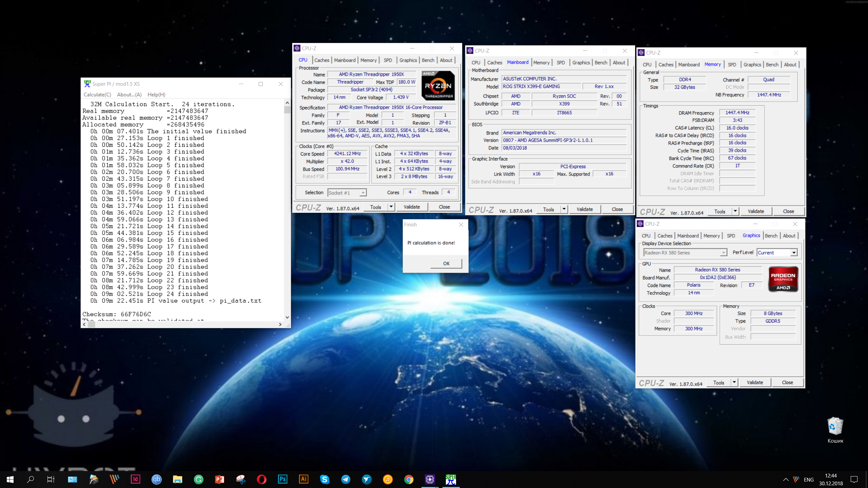Click the Core Speed value 4241.12 MHz
Screen dimensions: 868x488
(x=347, y=154)
